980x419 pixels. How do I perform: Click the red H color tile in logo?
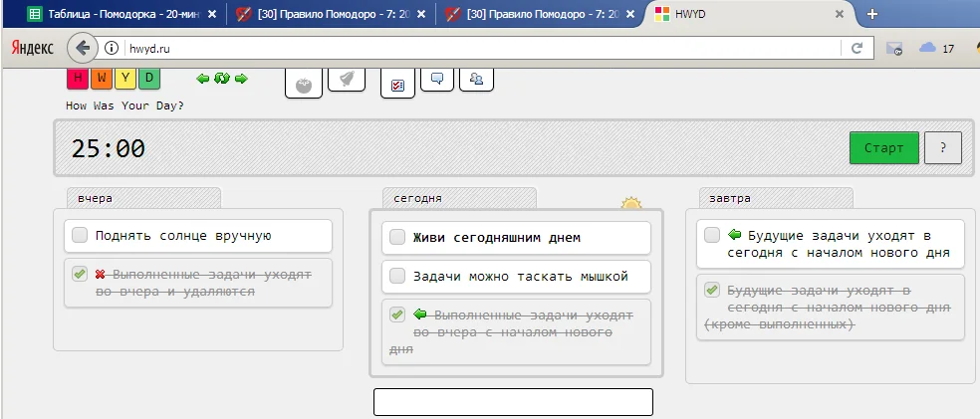(78, 79)
